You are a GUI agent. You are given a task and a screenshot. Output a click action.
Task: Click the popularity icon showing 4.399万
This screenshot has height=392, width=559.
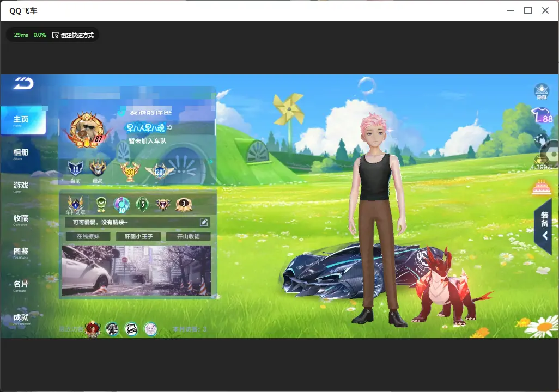(541, 163)
